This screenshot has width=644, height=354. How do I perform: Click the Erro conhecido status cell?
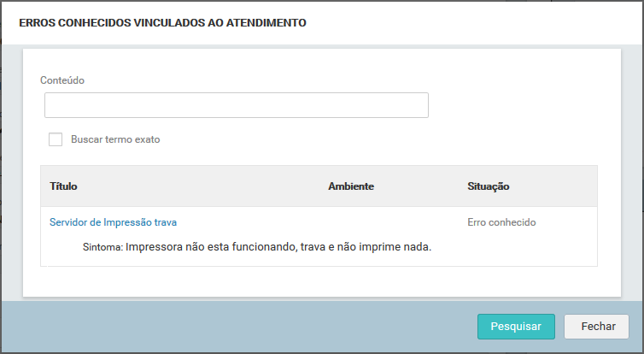(501, 222)
